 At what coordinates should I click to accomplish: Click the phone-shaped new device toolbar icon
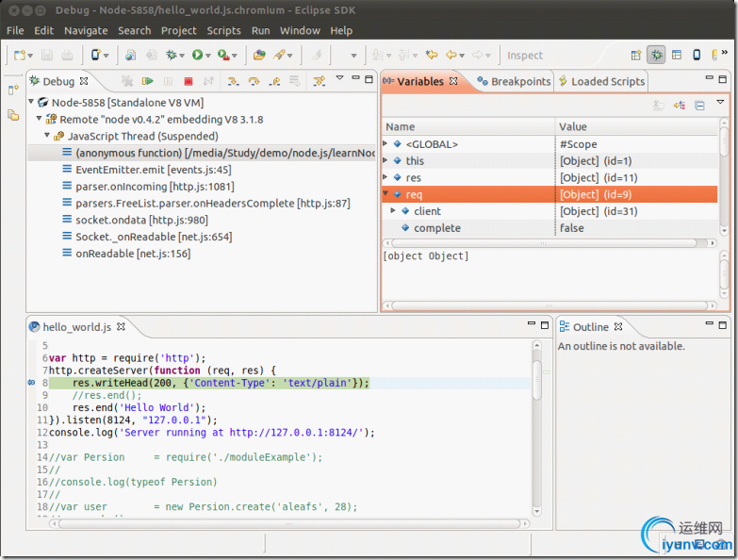[x=95, y=55]
